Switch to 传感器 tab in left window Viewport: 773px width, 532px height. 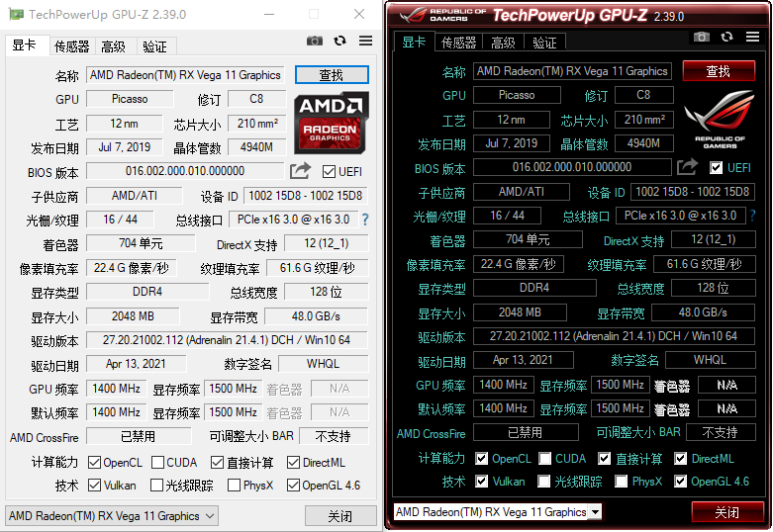click(x=72, y=46)
